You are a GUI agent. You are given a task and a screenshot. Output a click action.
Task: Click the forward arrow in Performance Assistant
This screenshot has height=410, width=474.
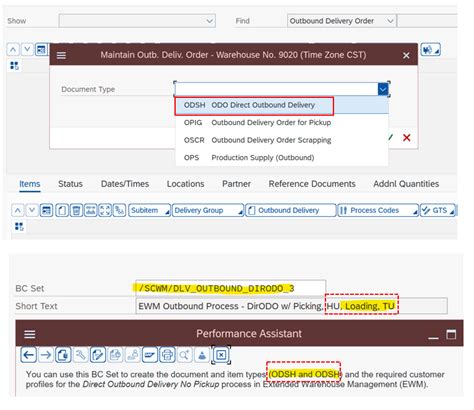46,355
